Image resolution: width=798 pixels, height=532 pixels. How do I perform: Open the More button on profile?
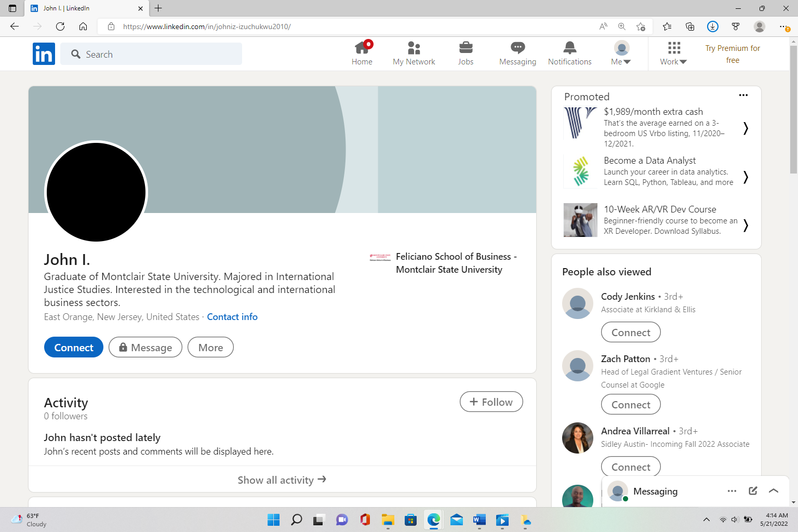[210, 347]
